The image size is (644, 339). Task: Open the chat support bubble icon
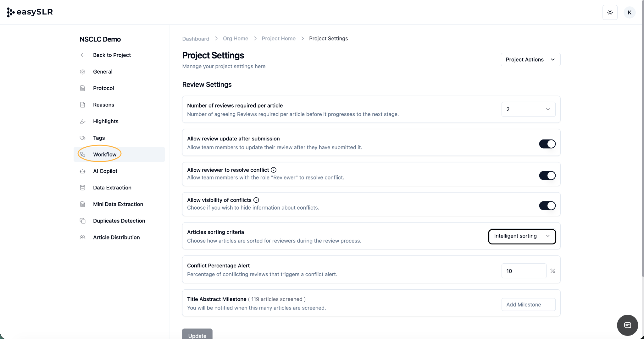[x=627, y=325]
